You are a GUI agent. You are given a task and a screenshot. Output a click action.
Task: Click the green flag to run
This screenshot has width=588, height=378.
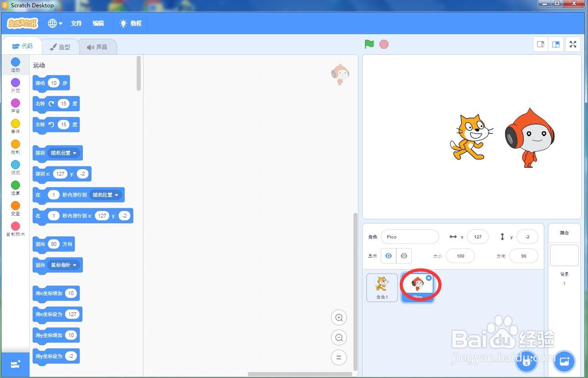tap(369, 44)
